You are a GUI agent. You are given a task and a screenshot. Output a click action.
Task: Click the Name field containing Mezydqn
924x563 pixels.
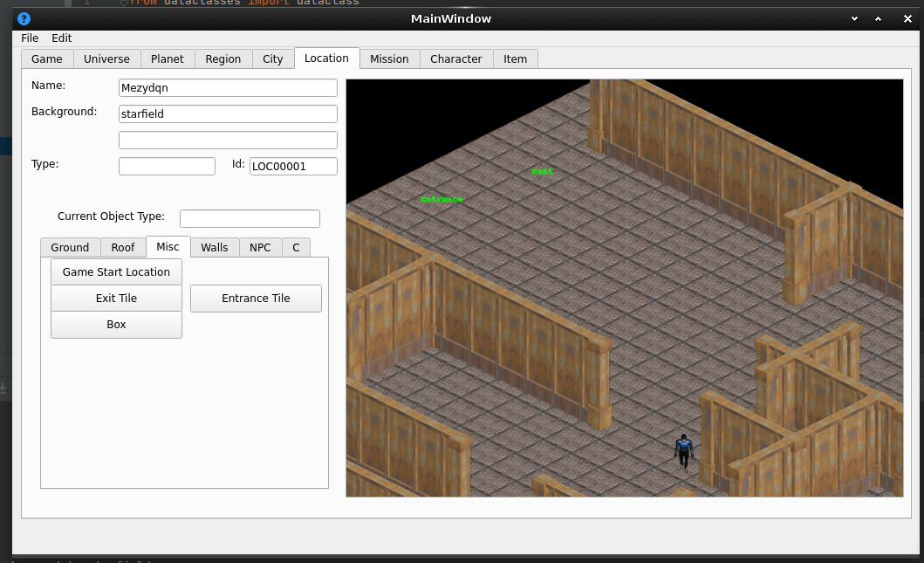click(228, 87)
